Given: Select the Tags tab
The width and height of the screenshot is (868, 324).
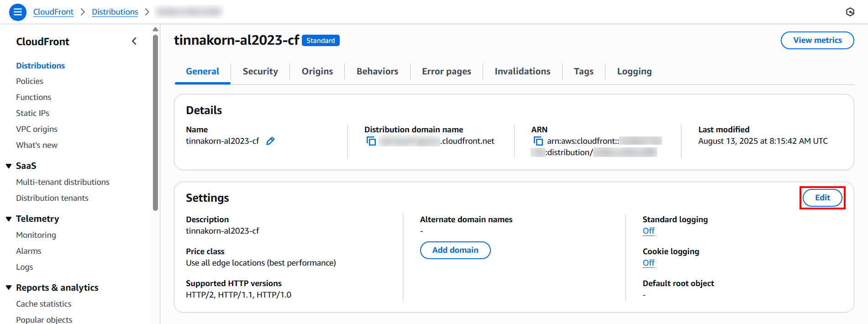Looking at the screenshot, I should coord(584,72).
